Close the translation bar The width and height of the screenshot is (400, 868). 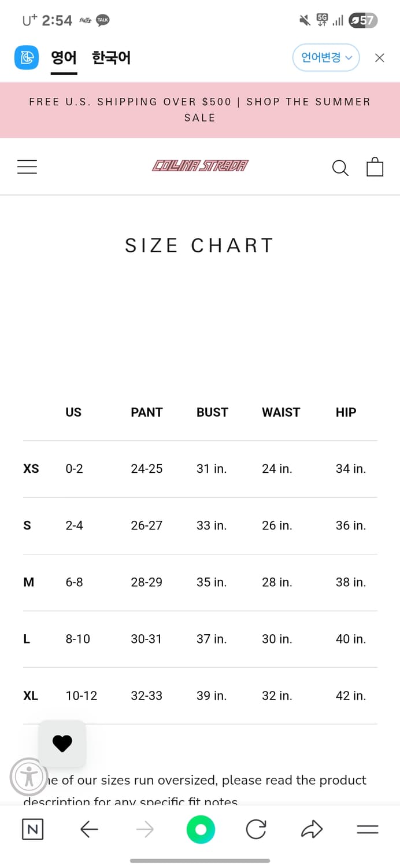(380, 58)
